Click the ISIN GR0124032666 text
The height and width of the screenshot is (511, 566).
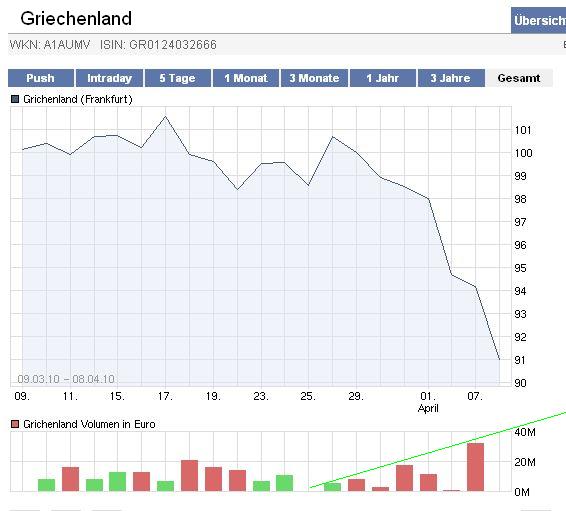coord(158,45)
